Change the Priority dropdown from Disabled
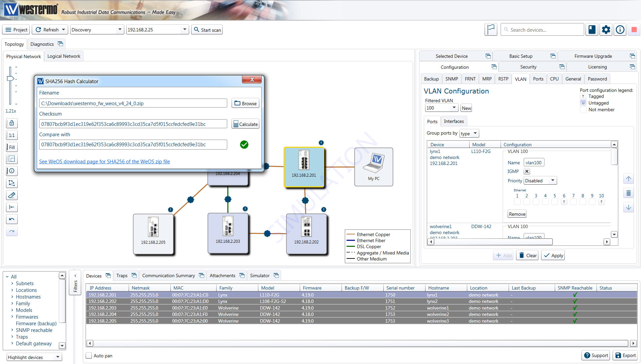This screenshot has height=364, width=641. point(539,180)
